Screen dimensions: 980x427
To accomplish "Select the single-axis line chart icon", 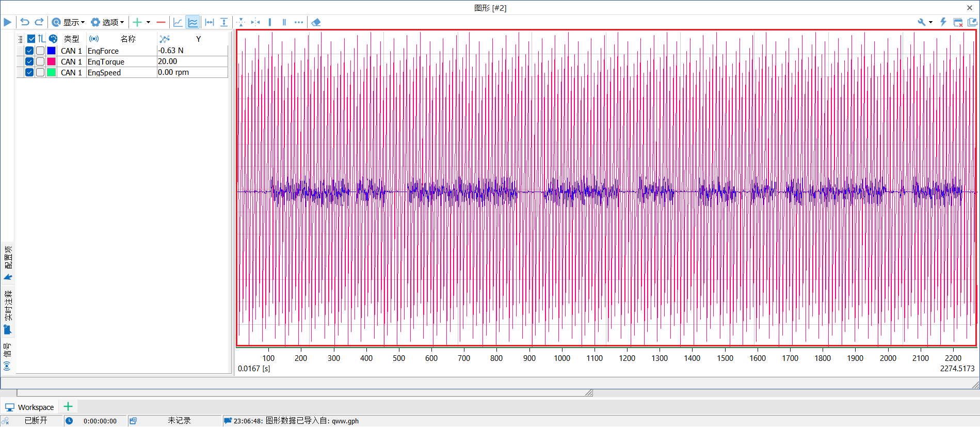I will click(178, 22).
